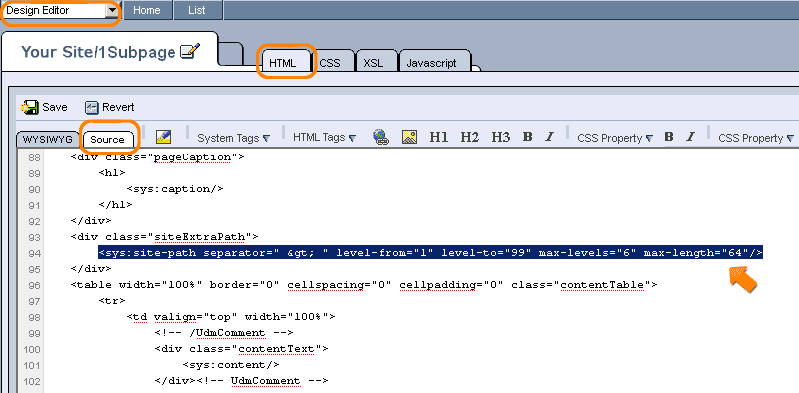Click line number 94 in gutter

coord(34,253)
